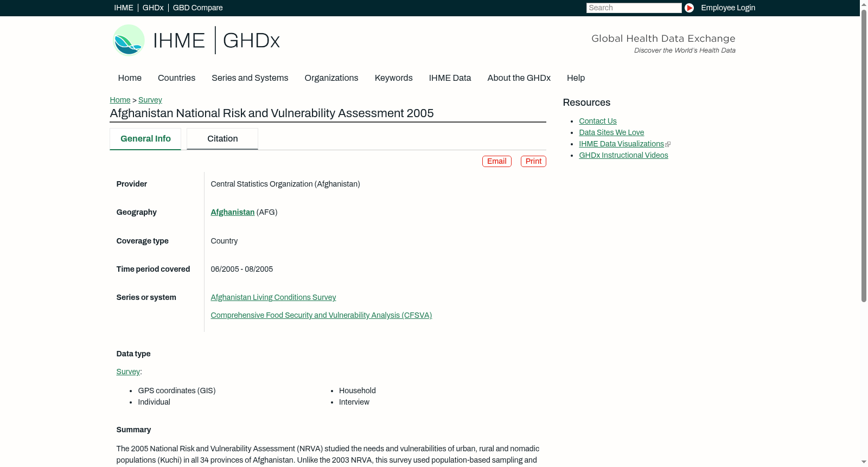
Task: Click the 'Interview' list item
Action: (354, 402)
